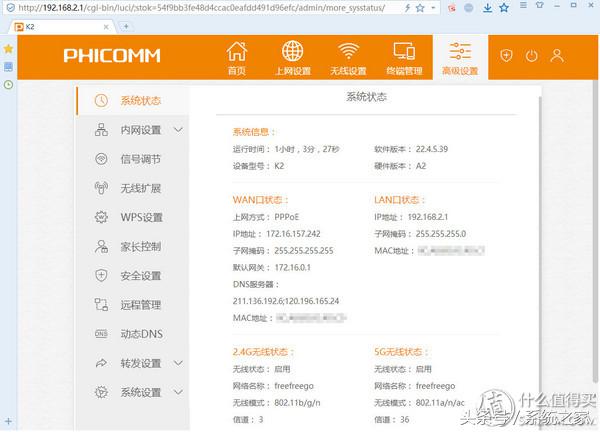600x432 pixels.
Task: Click the 家长控制 person-lock icon
Action: [x=101, y=246]
